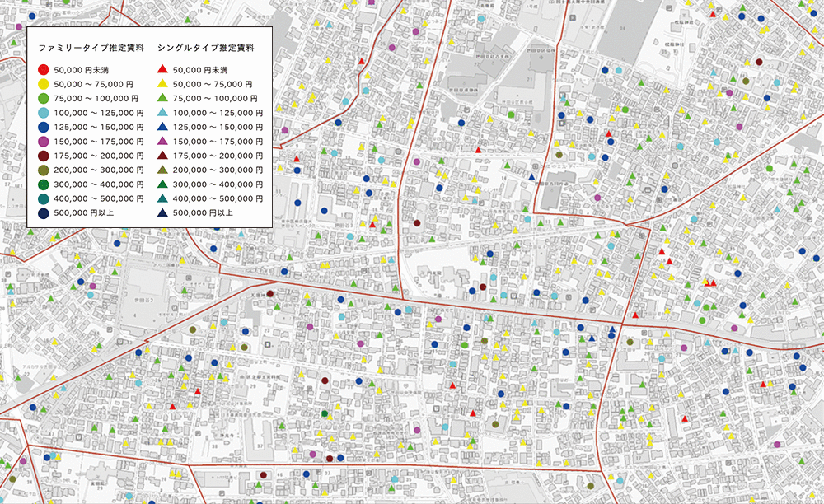This screenshot has height=504, width=824.
Task: Click the dark red circle marker in upper right
Action: [758, 62]
